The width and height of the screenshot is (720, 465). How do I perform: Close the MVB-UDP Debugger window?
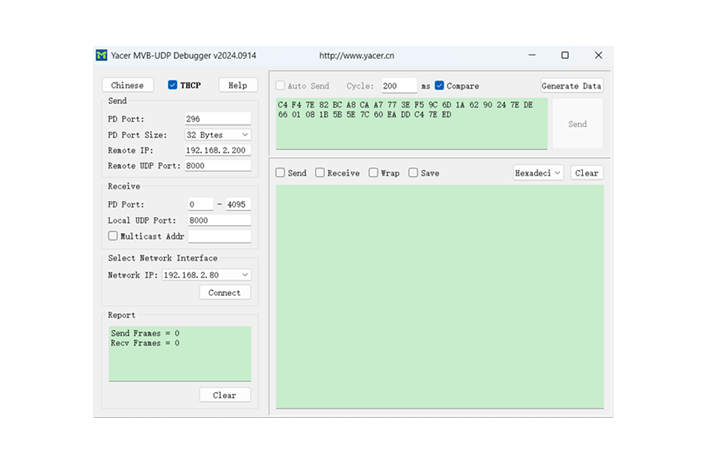[598, 55]
